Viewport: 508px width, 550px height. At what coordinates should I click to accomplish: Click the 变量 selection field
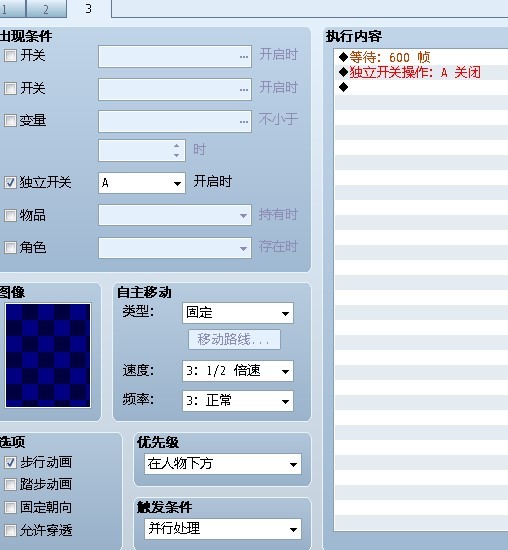pyautogui.click(x=175, y=122)
